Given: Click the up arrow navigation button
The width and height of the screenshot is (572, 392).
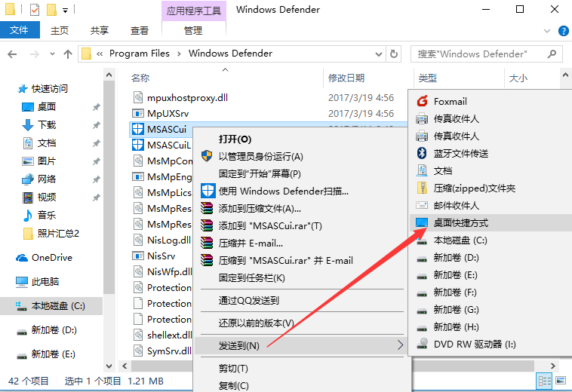Looking at the screenshot, I should pos(68,54).
